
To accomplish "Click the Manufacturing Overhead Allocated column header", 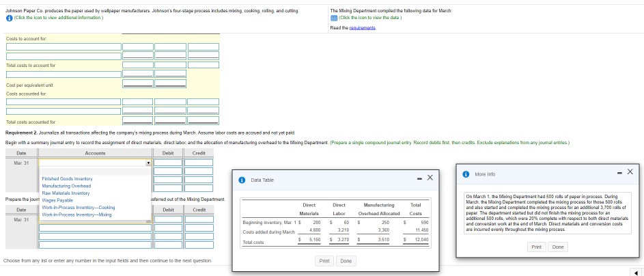I will tap(379, 209).
